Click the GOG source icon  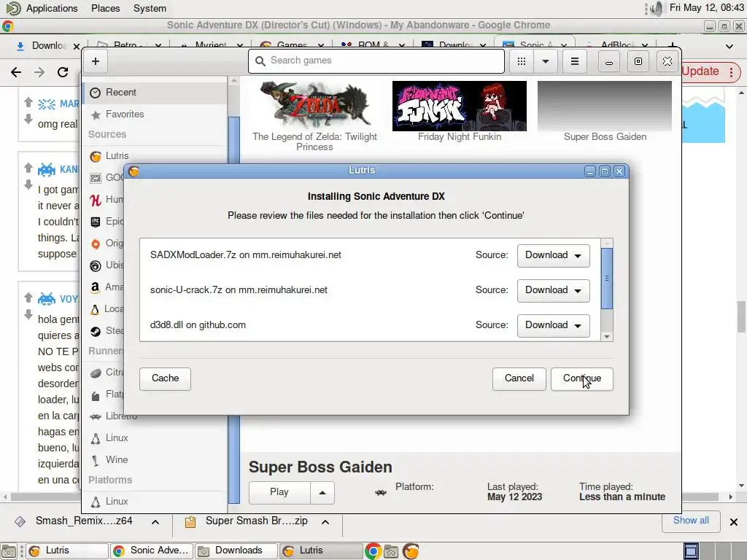pos(96,178)
